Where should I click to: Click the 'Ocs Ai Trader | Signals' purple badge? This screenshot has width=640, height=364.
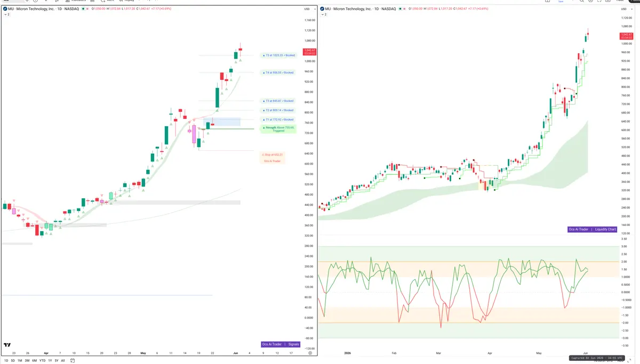(281, 344)
